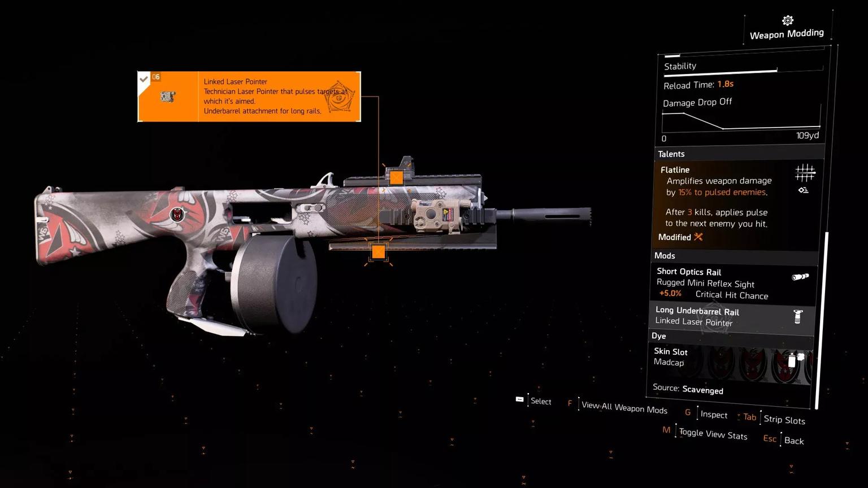Image resolution: width=868 pixels, height=488 pixels.
Task: Click the 'Reload Time: 1.8s' text
Action: tap(698, 85)
